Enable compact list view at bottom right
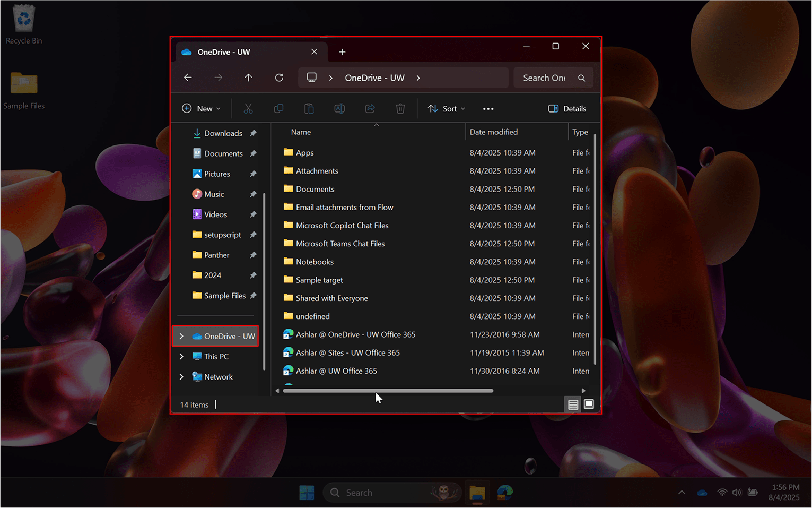Image resolution: width=812 pixels, height=508 pixels. pos(573,404)
